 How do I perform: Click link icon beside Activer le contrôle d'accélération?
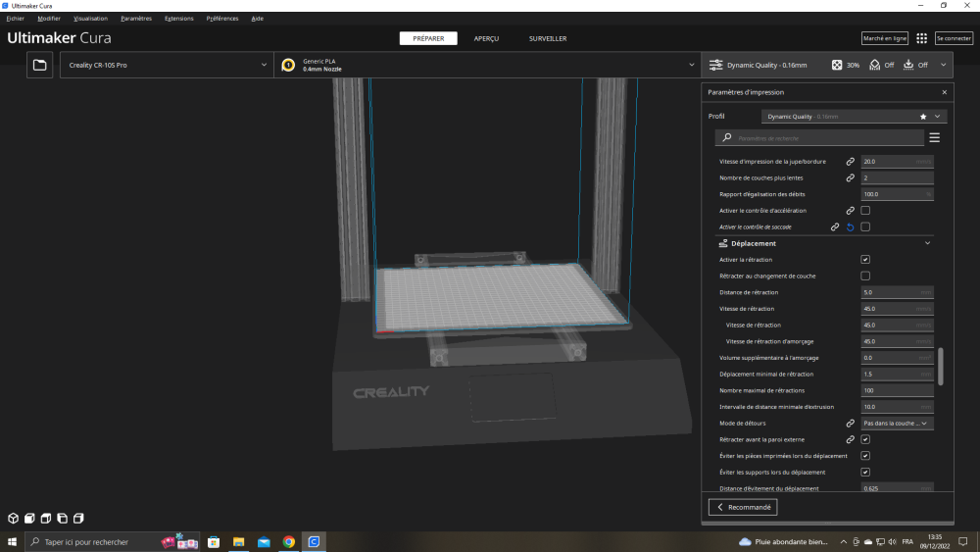(850, 211)
